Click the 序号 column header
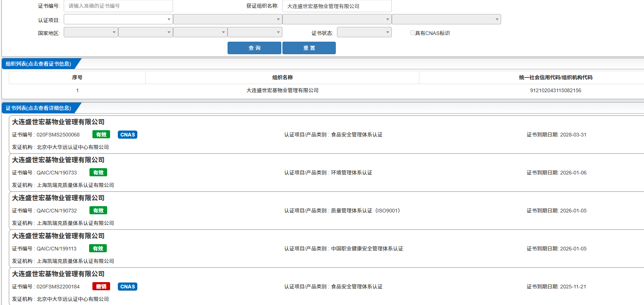The width and height of the screenshot is (644, 305). (77, 77)
